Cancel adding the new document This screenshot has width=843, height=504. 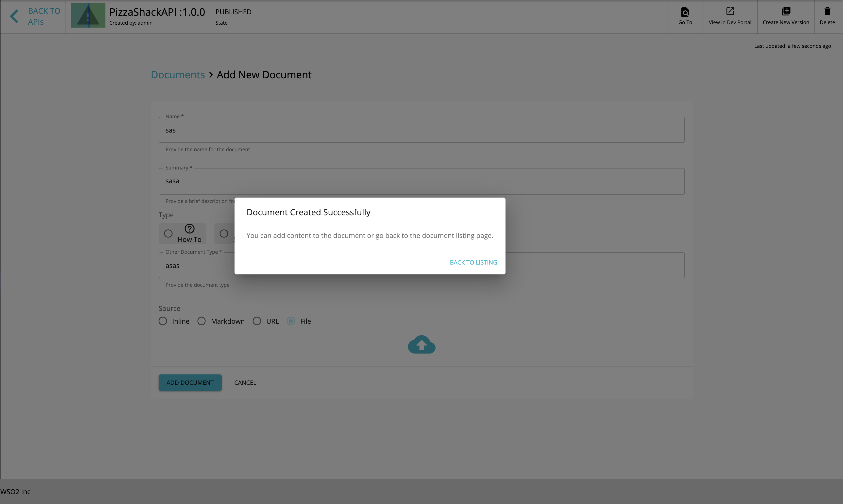tap(245, 382)
